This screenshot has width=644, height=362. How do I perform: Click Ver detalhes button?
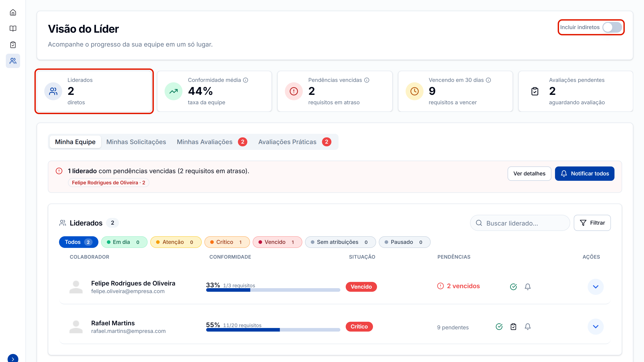(529, 173)
